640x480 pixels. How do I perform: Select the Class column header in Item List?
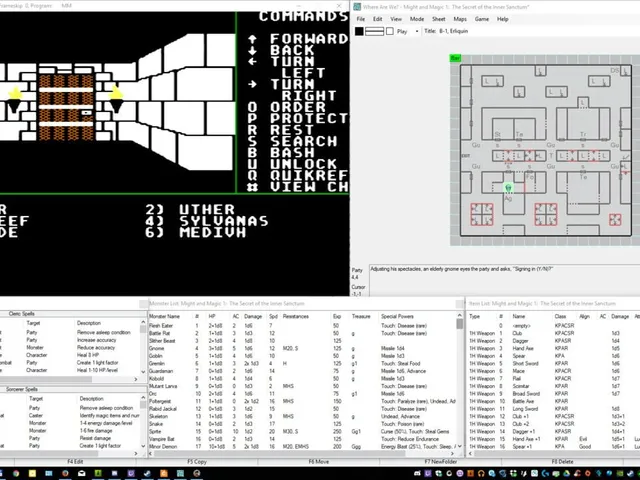[x=560, y=316]
